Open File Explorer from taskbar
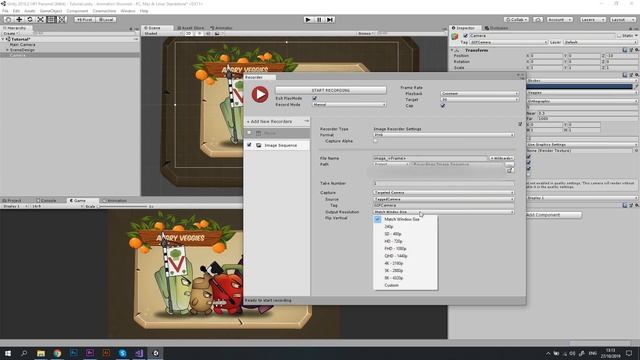 pyautogui.click(x=41, y=353)
